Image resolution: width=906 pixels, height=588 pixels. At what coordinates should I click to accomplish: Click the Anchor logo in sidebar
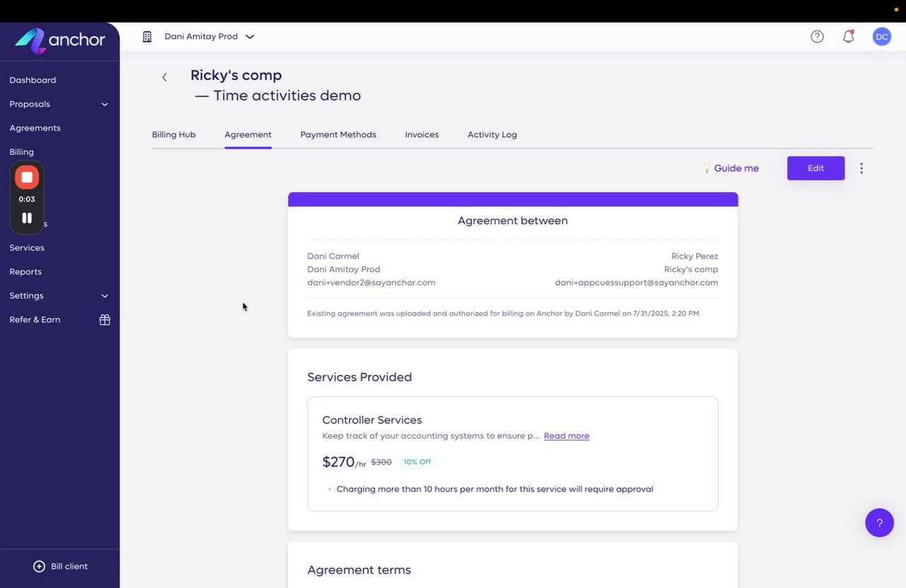[59, 40]
